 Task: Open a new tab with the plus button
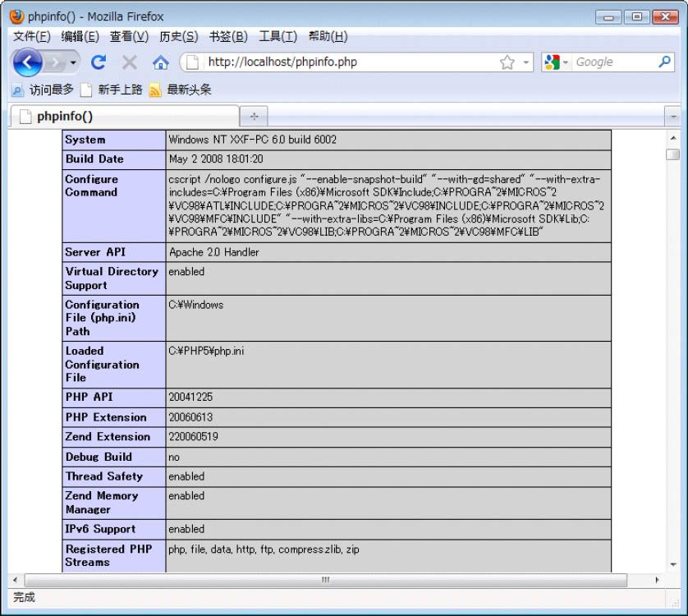pos(254,117)
